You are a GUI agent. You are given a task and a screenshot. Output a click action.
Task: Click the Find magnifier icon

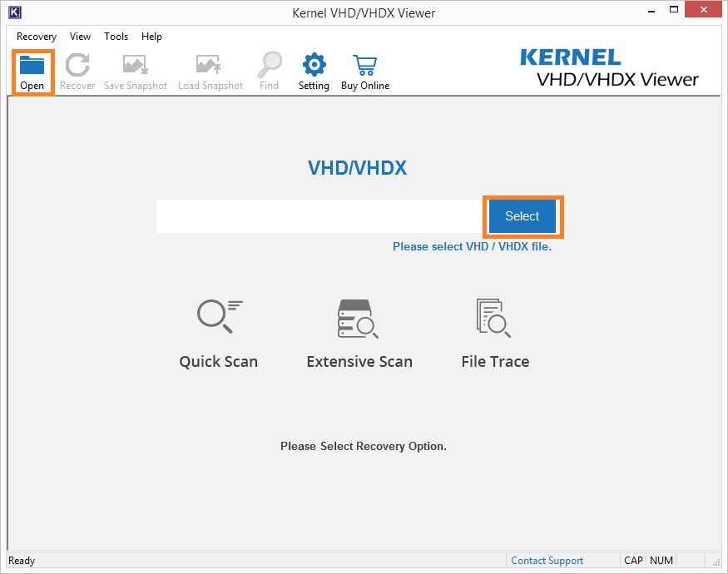270,65
